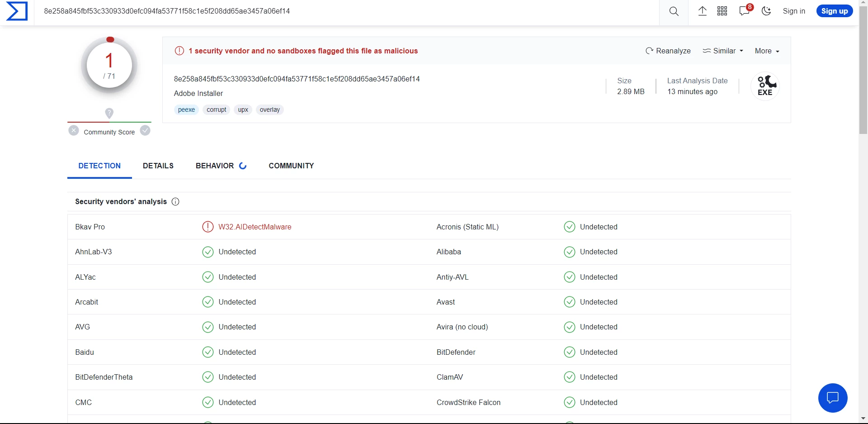The image size is (868, 424).
Task: Switch to the COMMUNITY tab
Action: [x=291, y=166]
